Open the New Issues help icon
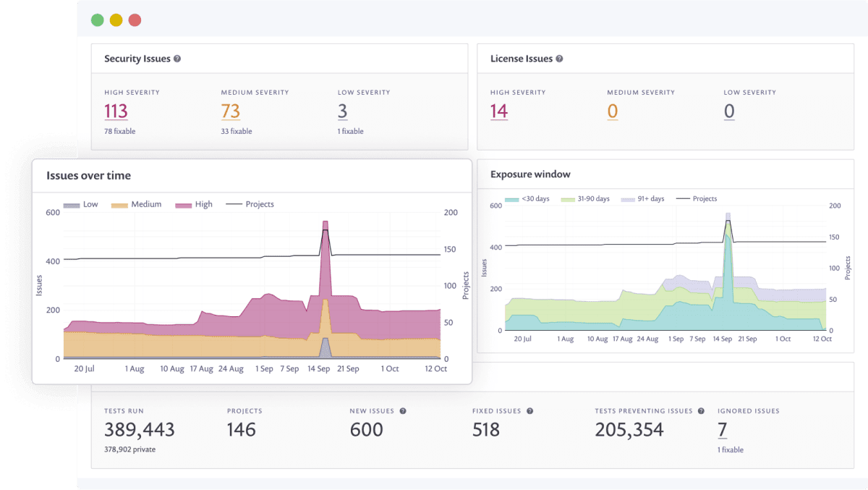This screenshot has width=868, height=490. tap(403, 411)
